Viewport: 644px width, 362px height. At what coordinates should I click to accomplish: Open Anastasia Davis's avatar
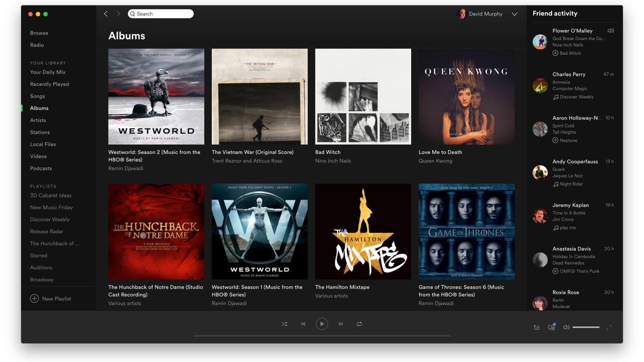point(540,260)
